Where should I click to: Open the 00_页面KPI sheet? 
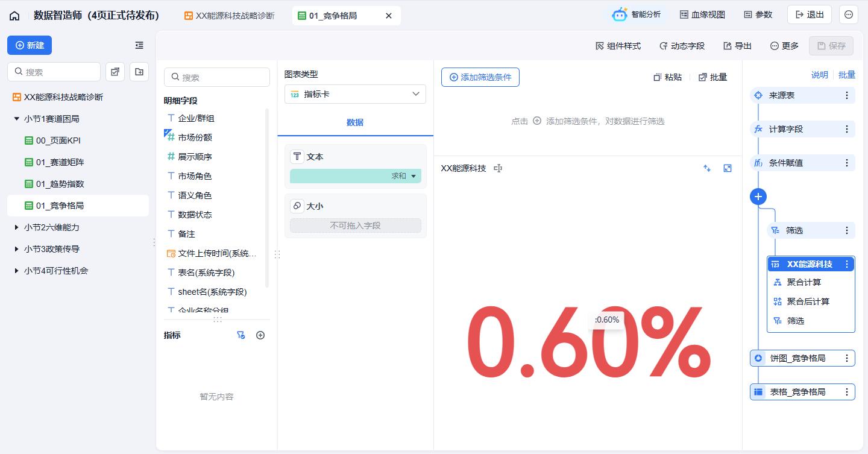58,140
